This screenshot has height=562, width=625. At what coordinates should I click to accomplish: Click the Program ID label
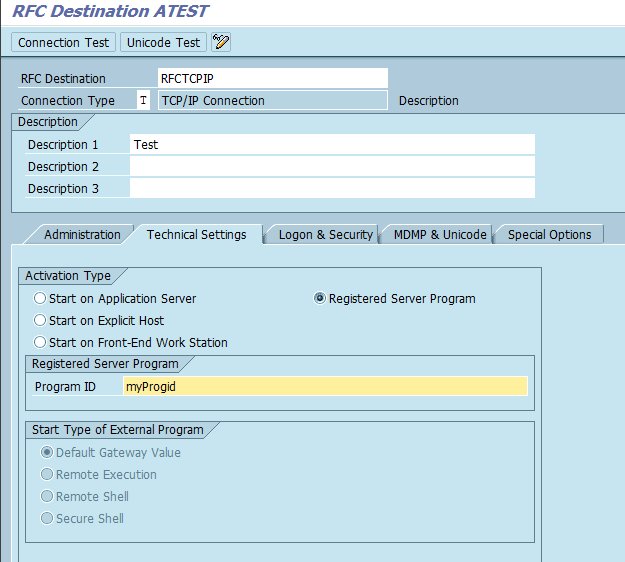tap(65, 387)
